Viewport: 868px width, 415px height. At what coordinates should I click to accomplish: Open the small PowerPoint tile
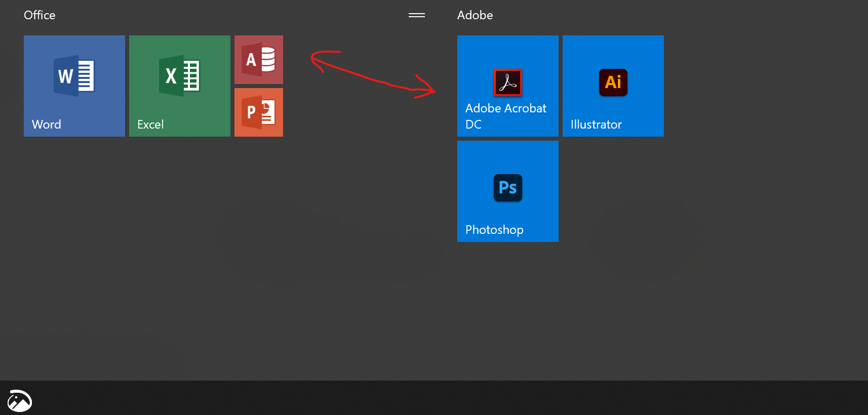[x=259, y=112]
